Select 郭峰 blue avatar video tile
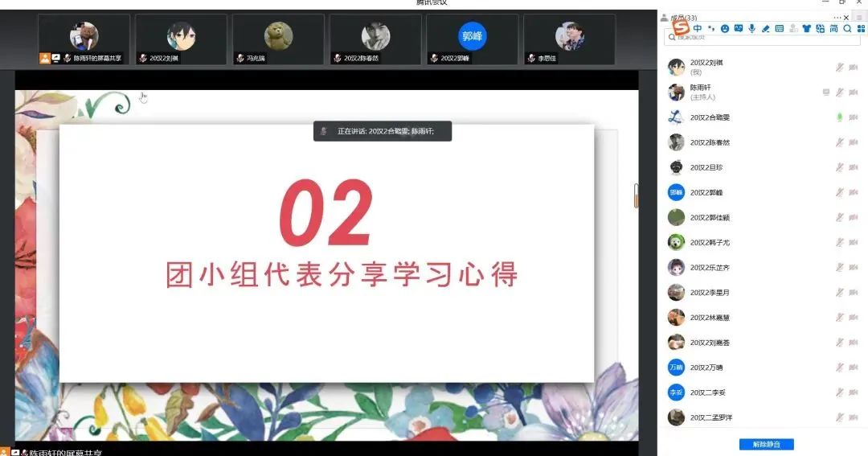Viewport: 868px width, 456px height. click(473, 39)
